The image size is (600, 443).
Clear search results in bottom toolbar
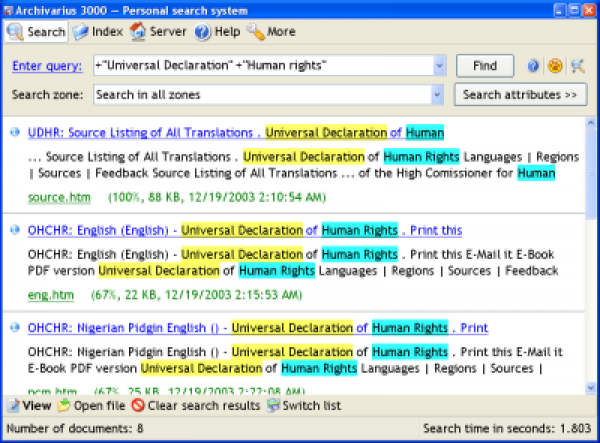pos(195,406)
